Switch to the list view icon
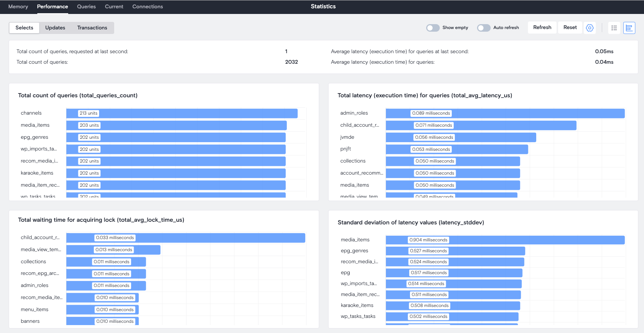The width and height of the screenshot is (644, 333). pyautogui.click(x=614, y=28)
